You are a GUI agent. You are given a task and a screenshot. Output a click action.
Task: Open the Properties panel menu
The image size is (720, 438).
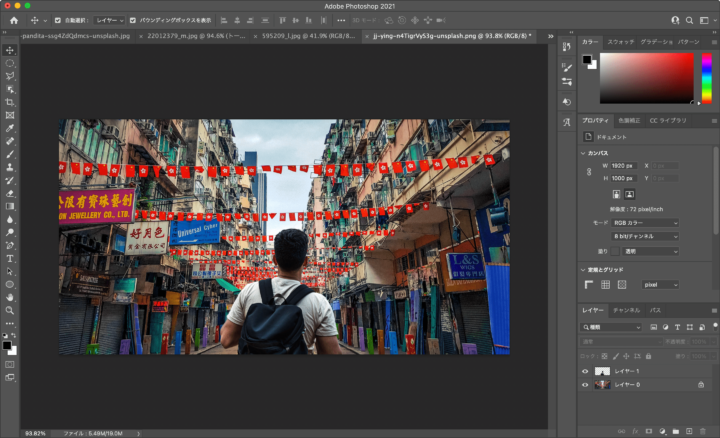tap(714, 121)
